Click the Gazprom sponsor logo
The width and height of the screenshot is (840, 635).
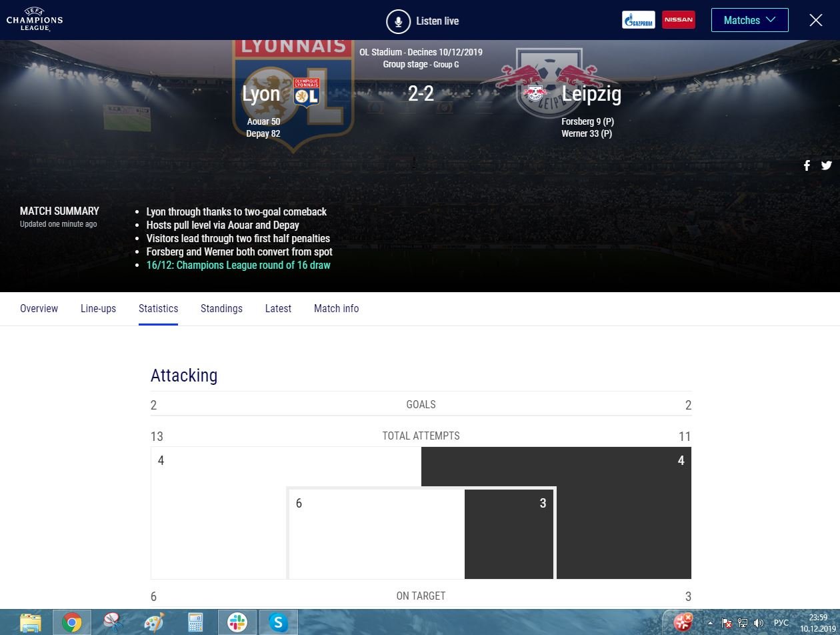pyautogui.click(x=638, y=20)
